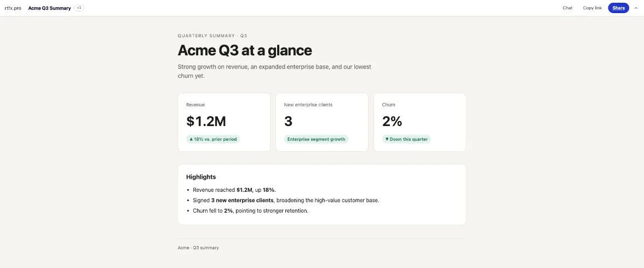This screenshot has height=268, width=644.
Task: Open the Chat panel
Action: click(x=567, y=8)
